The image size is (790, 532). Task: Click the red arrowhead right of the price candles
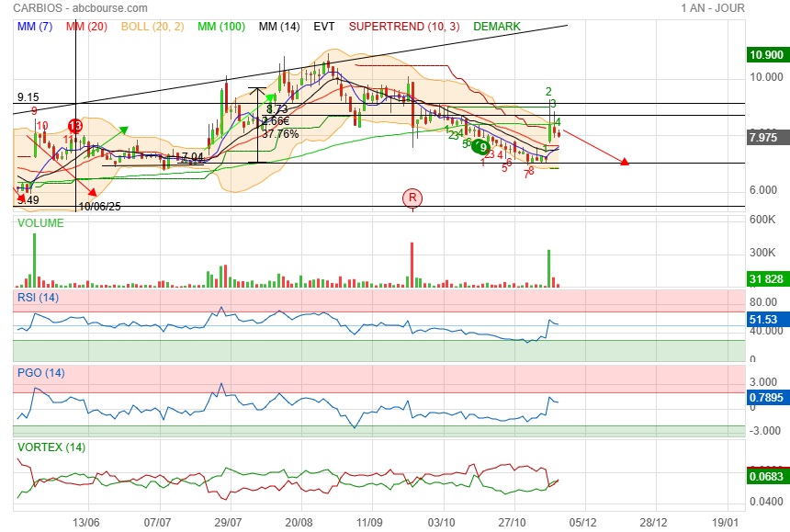pos(625,163)
